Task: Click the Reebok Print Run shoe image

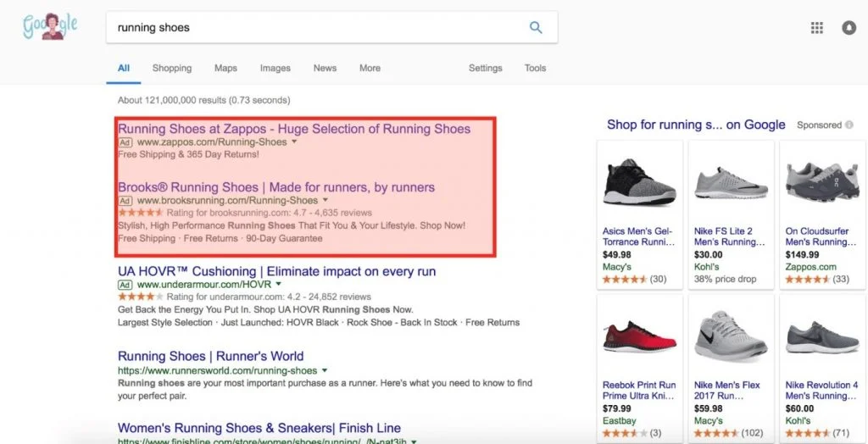Action: click(639, 336)
